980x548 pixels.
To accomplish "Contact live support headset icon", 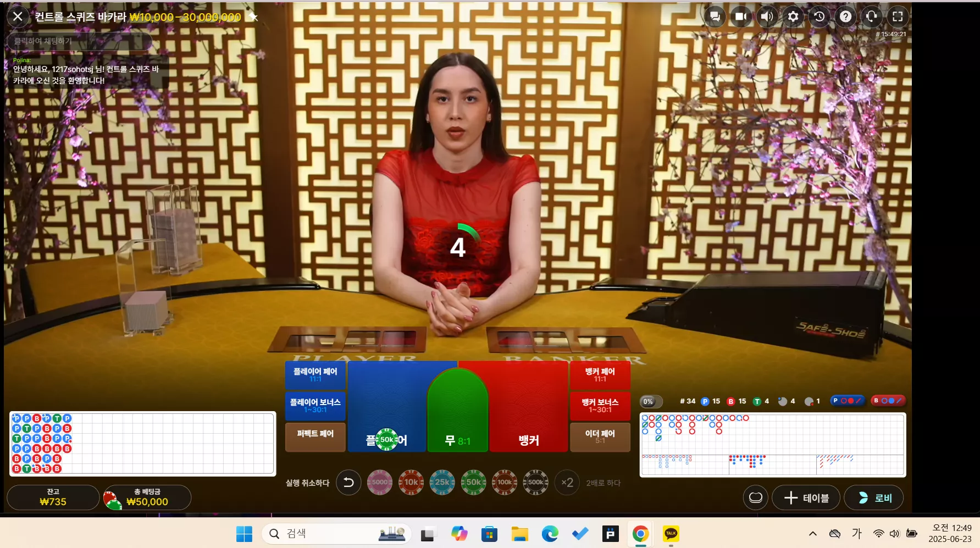I will tap(871, 16).
